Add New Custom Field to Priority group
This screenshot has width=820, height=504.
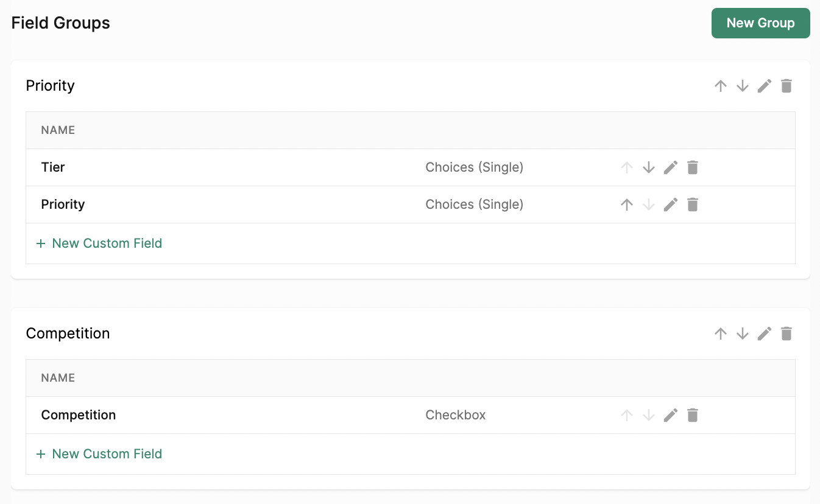point(99,243)
